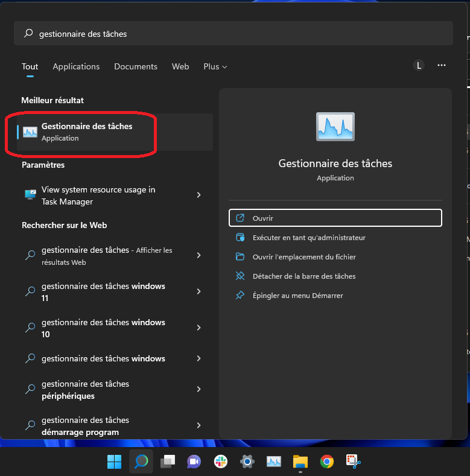Open the Windows Start menu
The height and width of the screenshot is (476, 470).
click(114, 462)
